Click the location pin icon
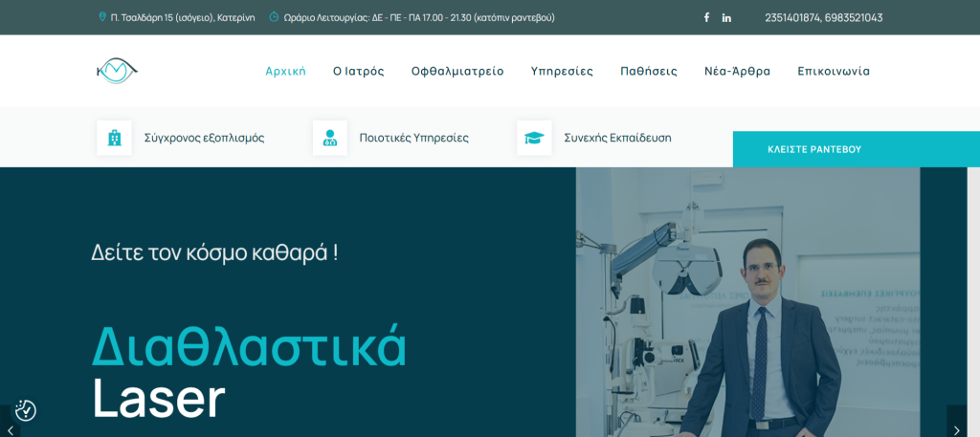Image resolution: width=980 pixels, height=437 pixels. [102, 17]
